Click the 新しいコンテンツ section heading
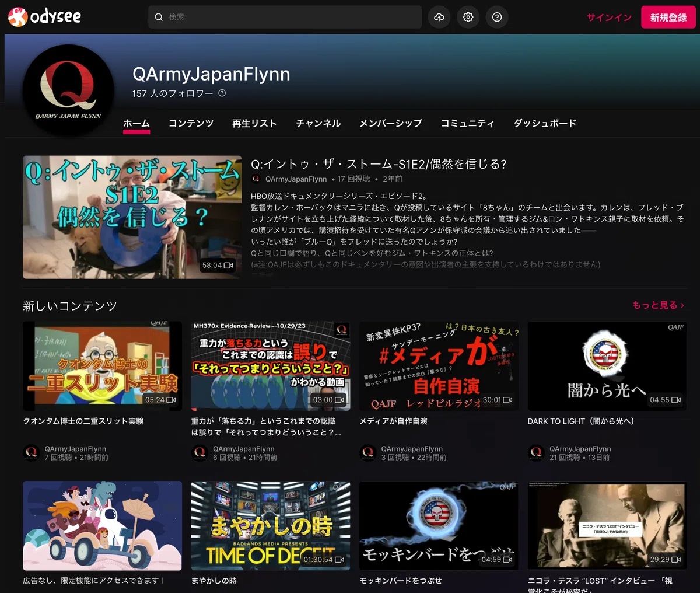 click(x=70, y=306)
